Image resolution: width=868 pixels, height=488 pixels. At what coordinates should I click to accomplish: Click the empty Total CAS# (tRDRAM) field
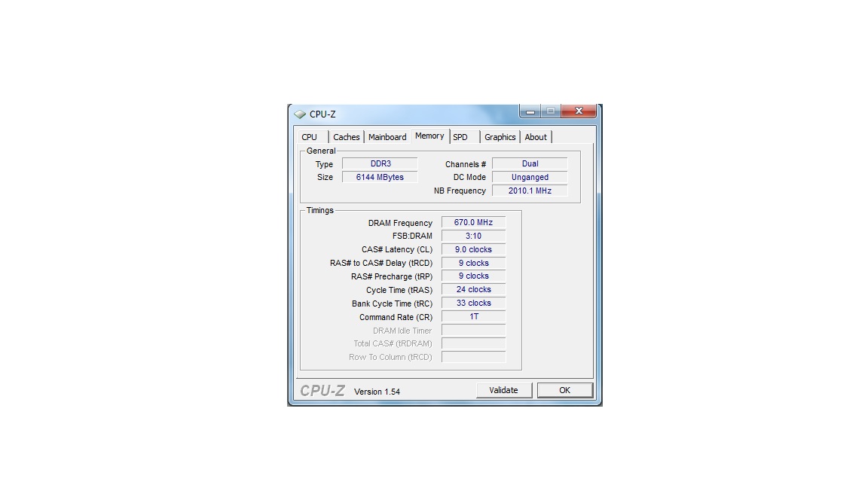(x=474, y=343)
